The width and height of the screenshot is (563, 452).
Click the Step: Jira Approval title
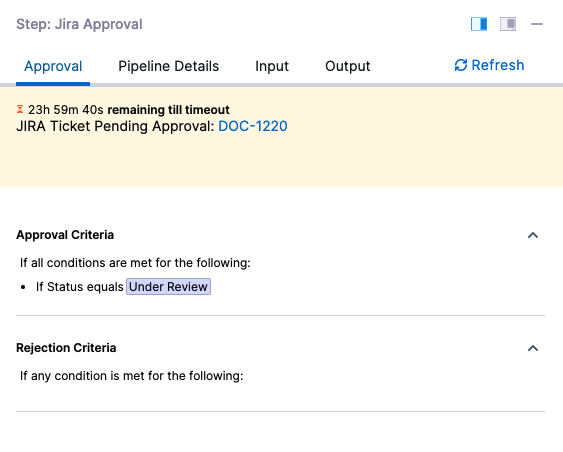pos(79,24)
